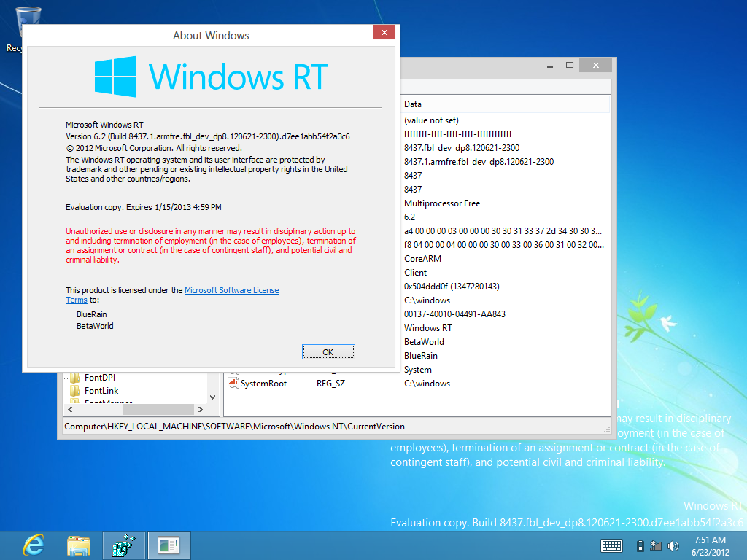Click OK in About Windows dialog
The image size is (747, 560).
328,352
